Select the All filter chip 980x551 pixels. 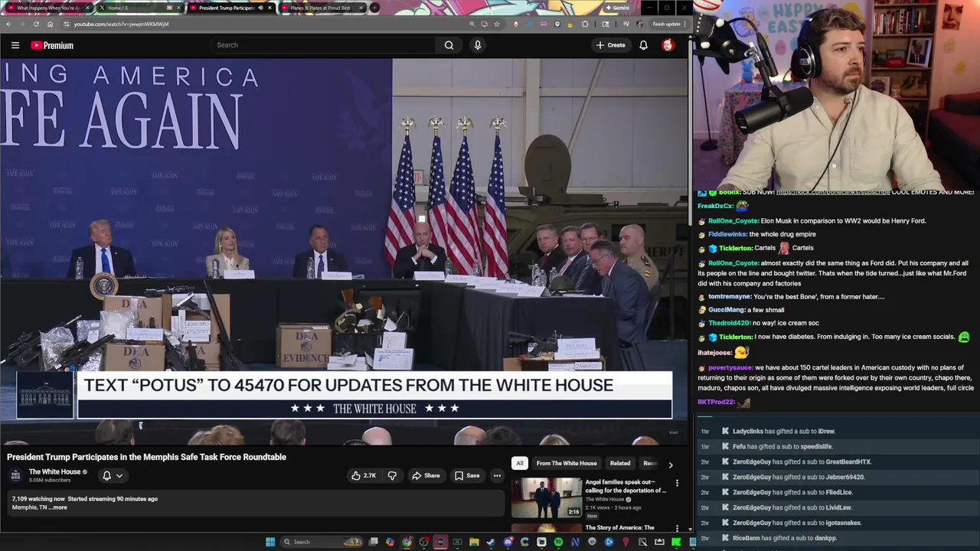(520, 463)
